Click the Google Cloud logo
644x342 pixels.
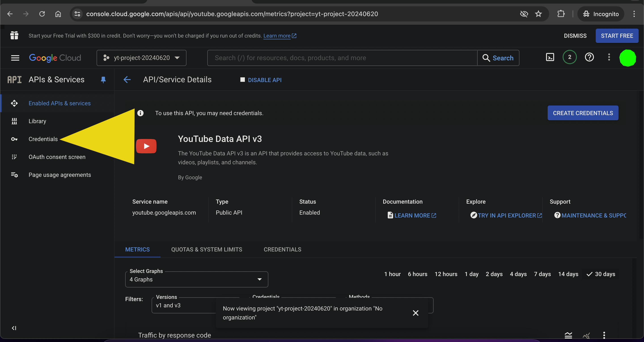point(55,58)
